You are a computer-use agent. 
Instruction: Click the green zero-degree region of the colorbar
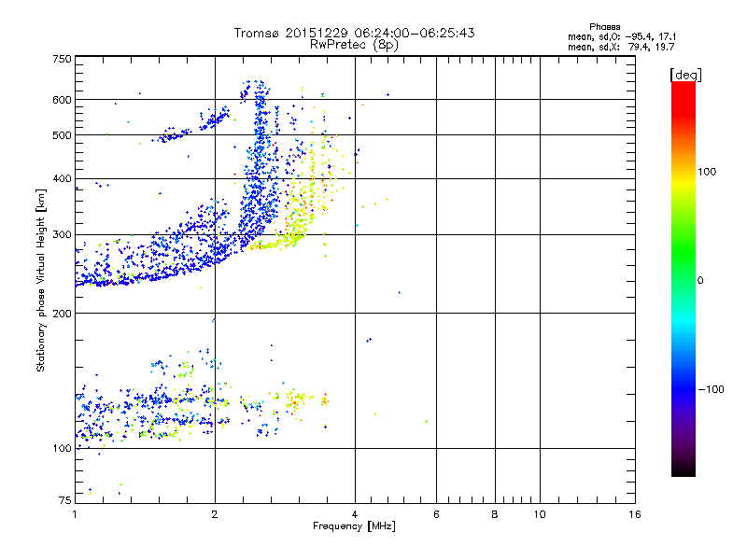point(684,280)
